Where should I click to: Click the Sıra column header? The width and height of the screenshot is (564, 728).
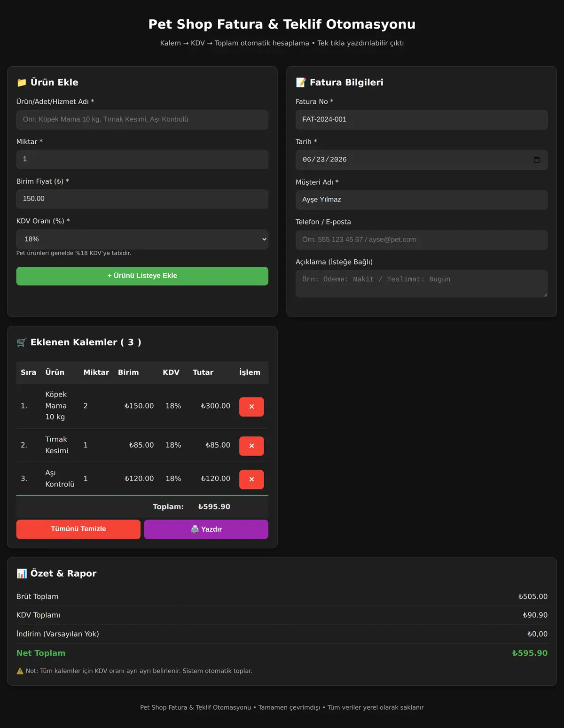click(28, 372)
